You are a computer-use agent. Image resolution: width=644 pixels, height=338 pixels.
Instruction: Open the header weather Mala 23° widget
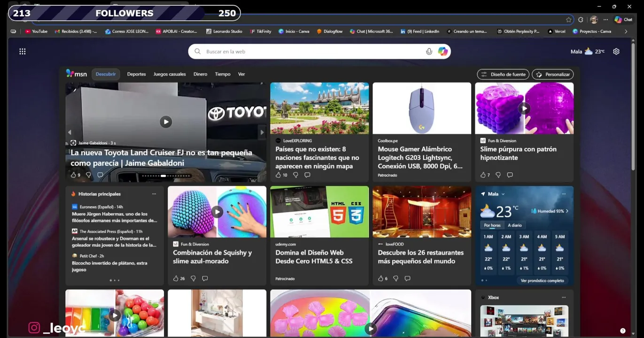(588, 52)
